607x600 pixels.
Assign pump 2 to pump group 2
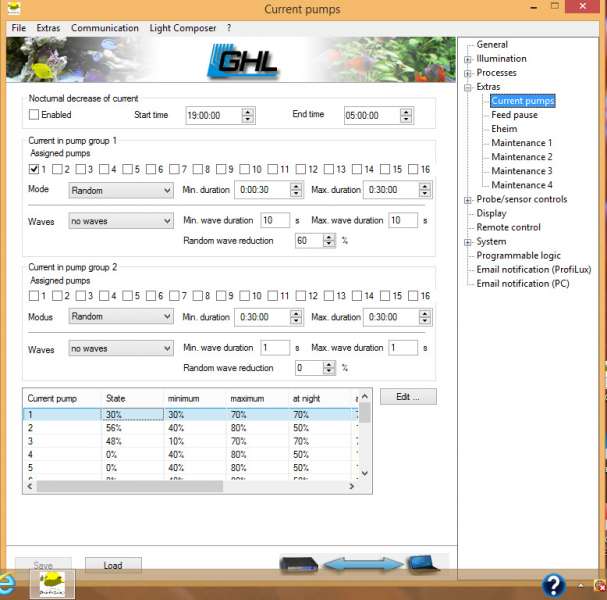(x=57, y=296)
